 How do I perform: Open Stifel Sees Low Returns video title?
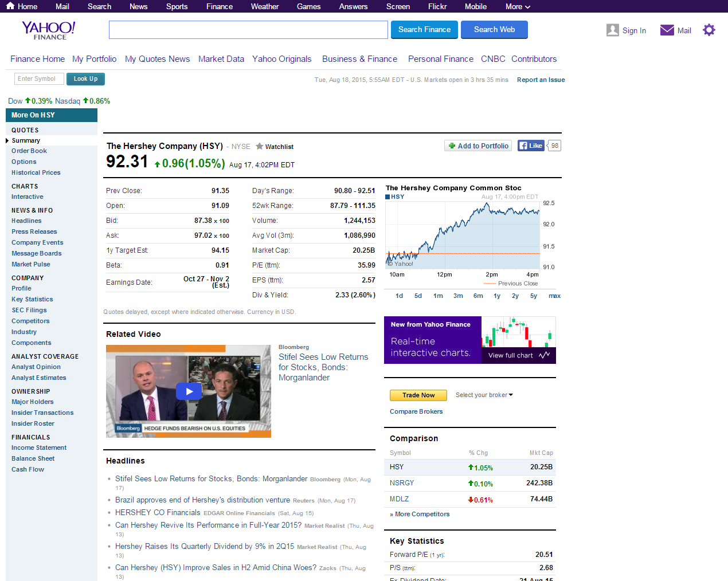click(x=323, y=367)
